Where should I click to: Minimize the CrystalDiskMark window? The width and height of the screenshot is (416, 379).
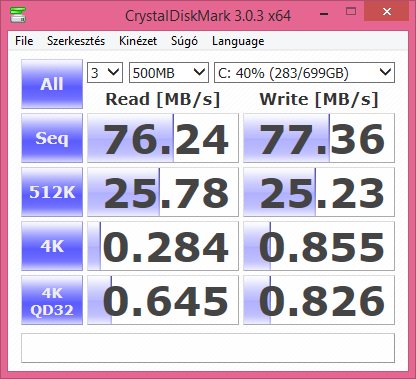point(324,13)
